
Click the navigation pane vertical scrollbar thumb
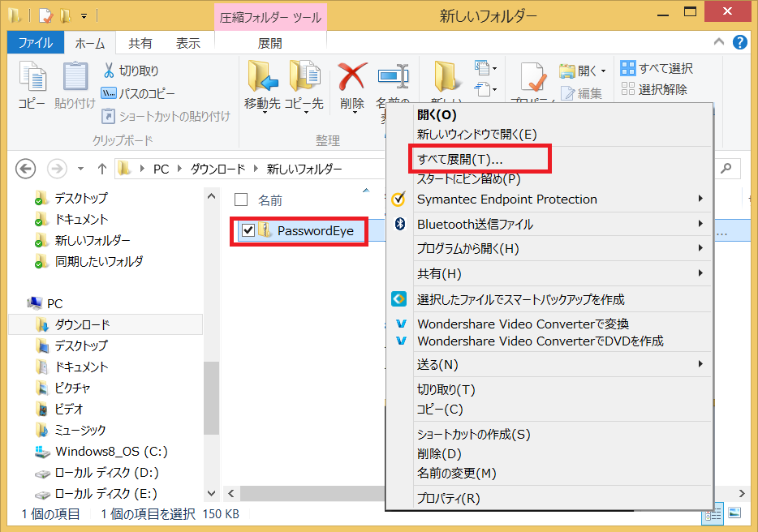tap(211, 398)
